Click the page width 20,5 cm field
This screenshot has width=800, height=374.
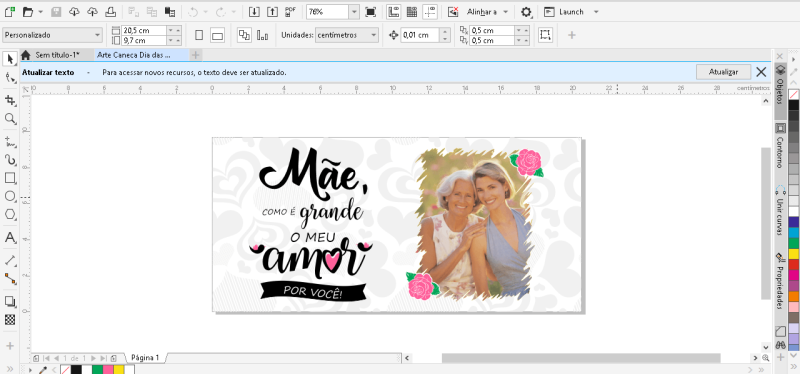pos(144,31)
